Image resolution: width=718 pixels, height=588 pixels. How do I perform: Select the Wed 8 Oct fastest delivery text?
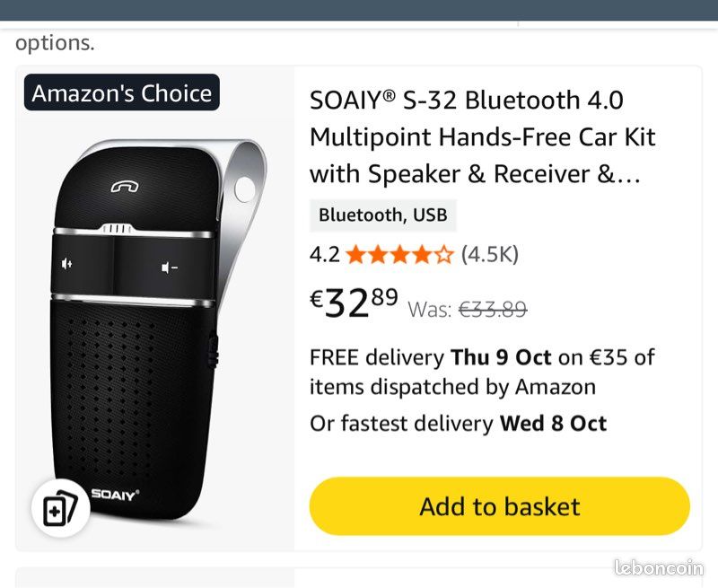[556, 423]
